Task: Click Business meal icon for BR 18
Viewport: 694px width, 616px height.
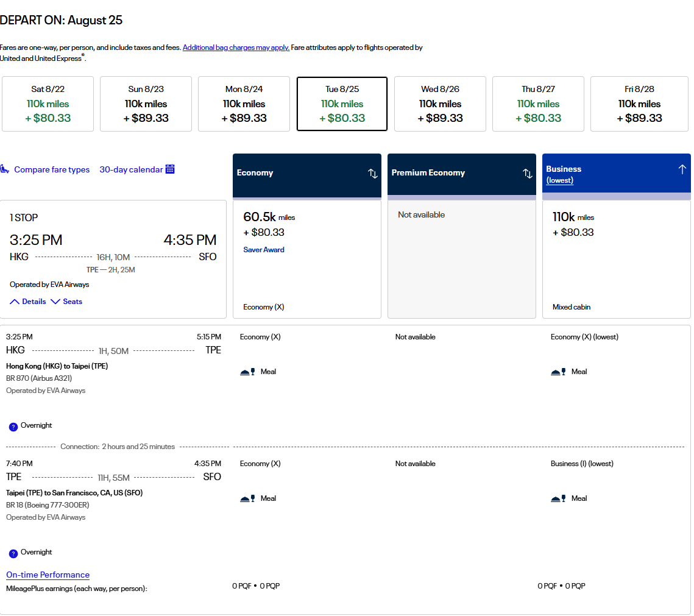Action: 558,498
